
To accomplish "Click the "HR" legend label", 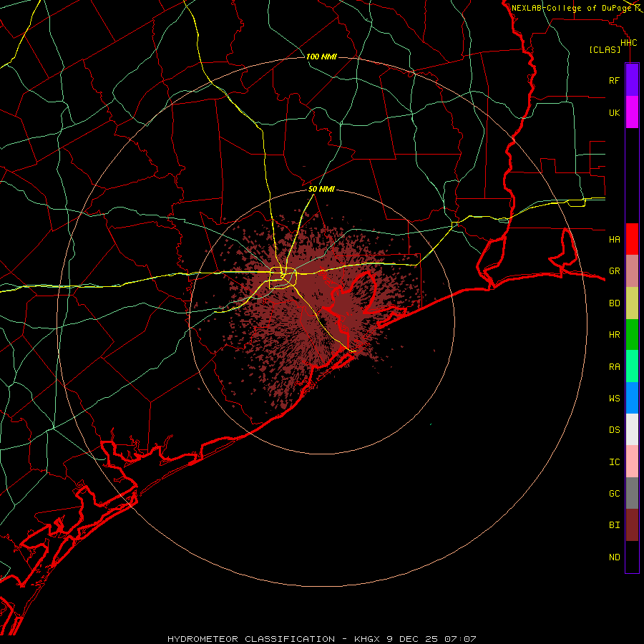I will coord(614,335).
